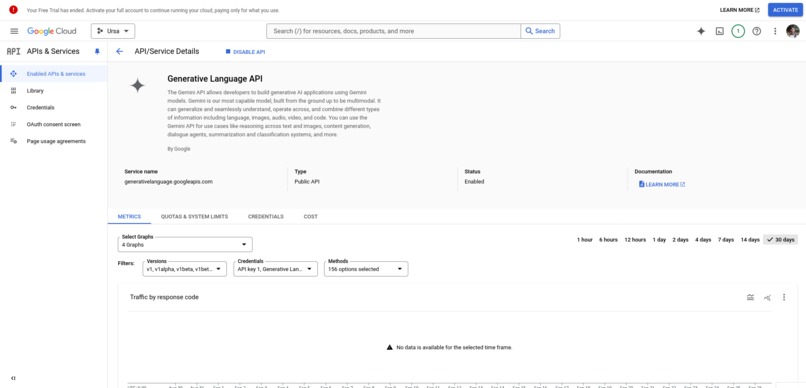Open the hamburger navigation menu
Screen dimensions: 806x388
(14, 31)
